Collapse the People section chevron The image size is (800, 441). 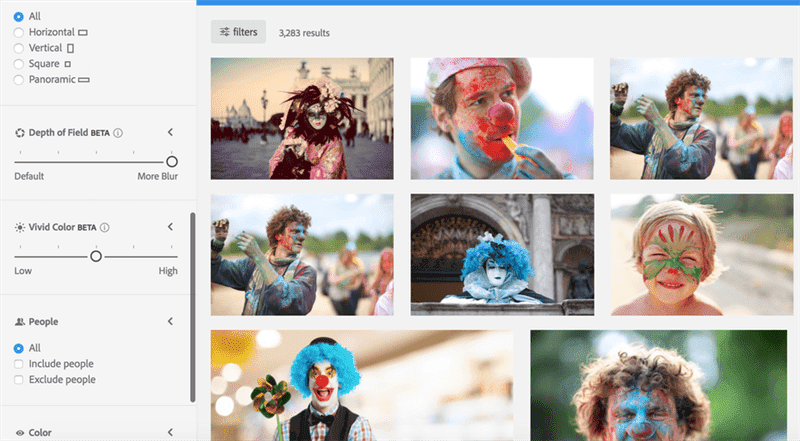click(x=170, y=321)
